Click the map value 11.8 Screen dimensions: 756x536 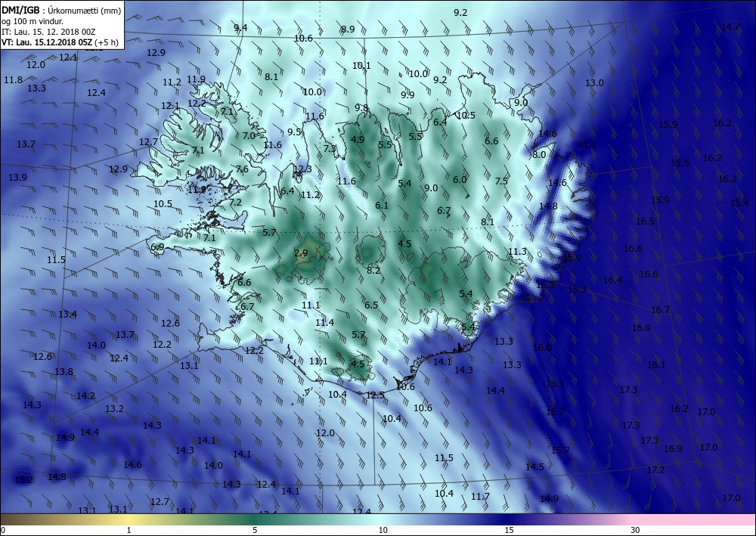[13, 80]
